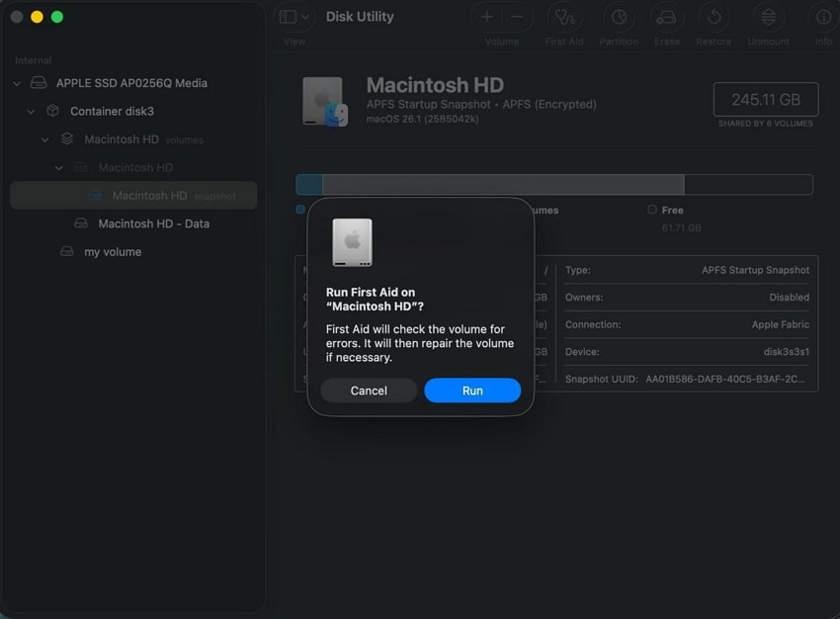Click my volume disk icon
The image size is (840, 619).
coord(67,251)
